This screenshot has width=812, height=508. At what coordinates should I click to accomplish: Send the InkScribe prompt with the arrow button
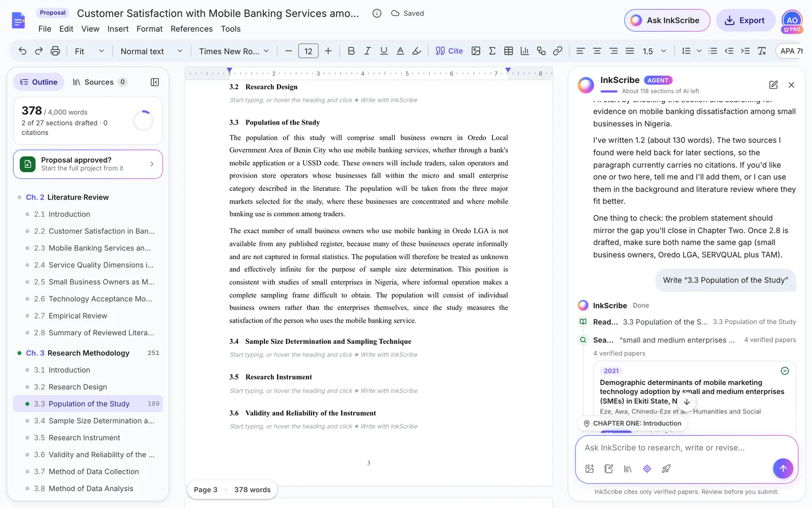[x=783, y=468]
